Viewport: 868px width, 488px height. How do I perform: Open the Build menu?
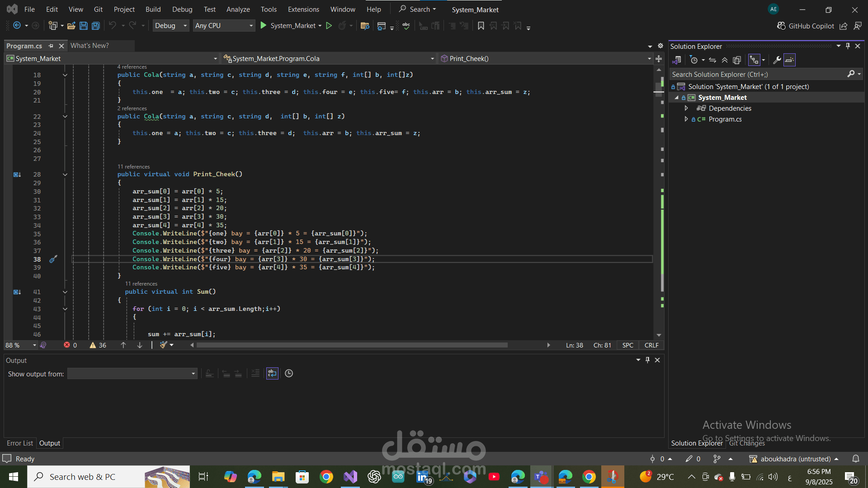coord(153,9)
